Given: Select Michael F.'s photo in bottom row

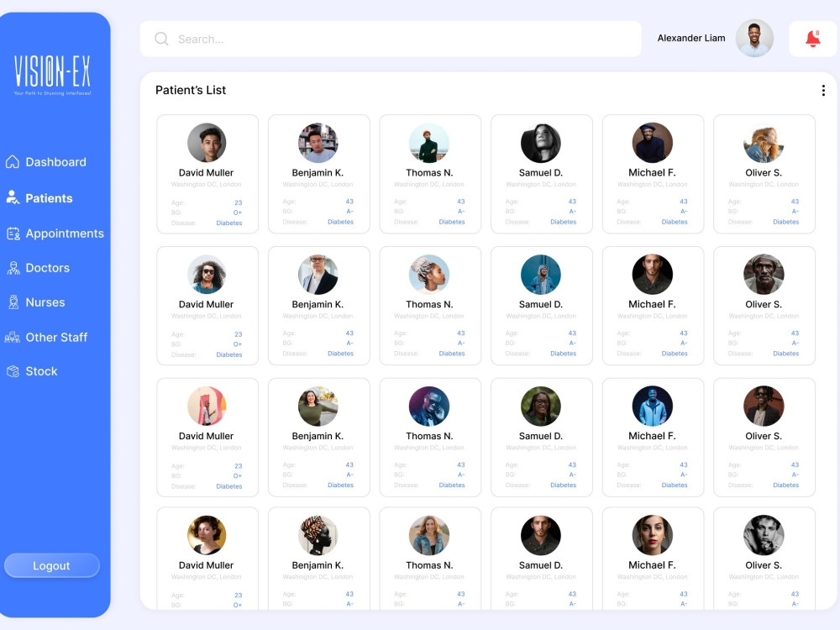Looking at the screenshot, I should 653,536.
